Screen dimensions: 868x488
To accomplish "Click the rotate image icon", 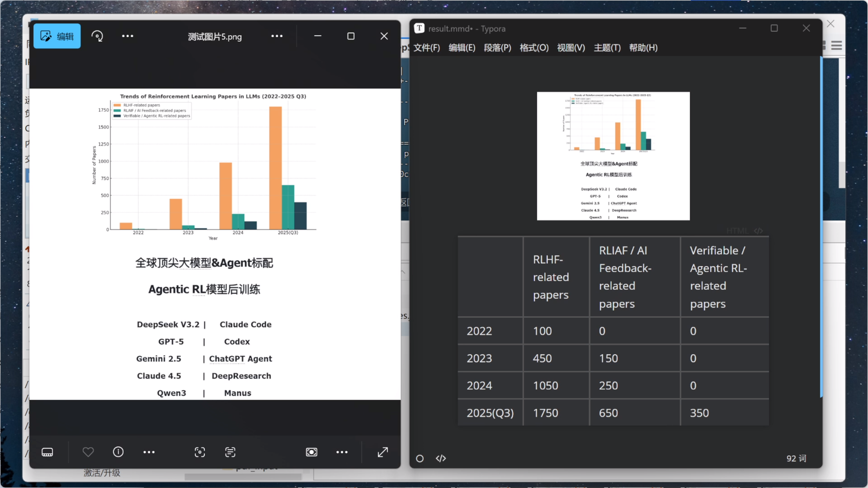I will click(x=97, y=36).
